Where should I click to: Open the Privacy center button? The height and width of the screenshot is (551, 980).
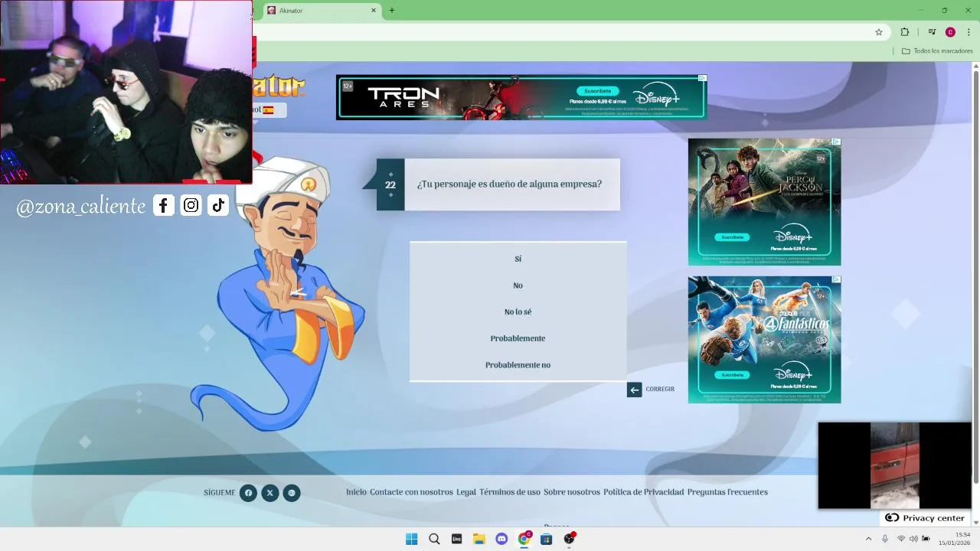tap(925, 518)
